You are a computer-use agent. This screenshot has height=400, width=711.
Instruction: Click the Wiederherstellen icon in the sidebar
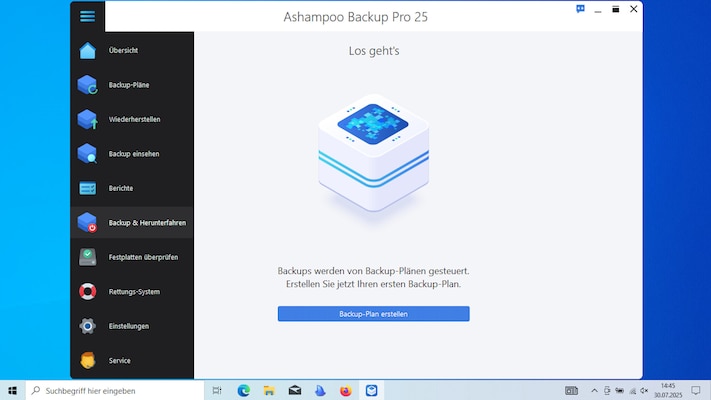(88, 119)
